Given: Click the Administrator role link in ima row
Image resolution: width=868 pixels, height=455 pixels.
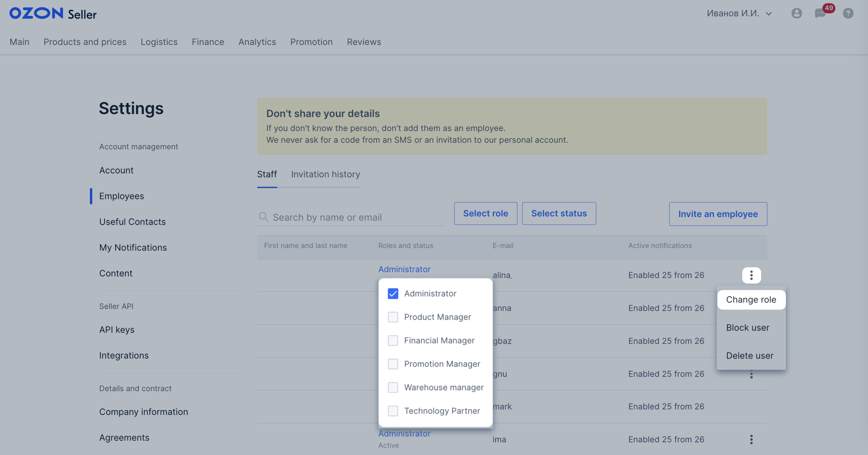Looking at the screenshot, I should (x=404, y=433).
